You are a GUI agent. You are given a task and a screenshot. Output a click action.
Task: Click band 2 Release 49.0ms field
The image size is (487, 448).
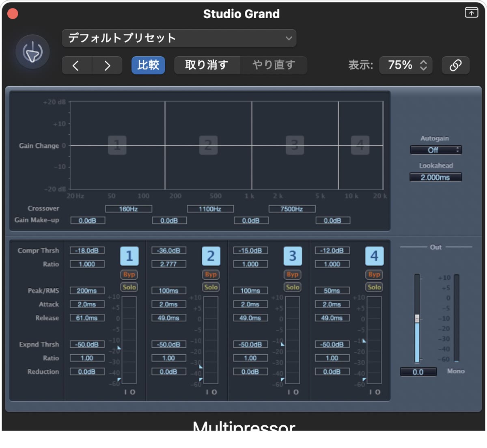tap(169, 318)
